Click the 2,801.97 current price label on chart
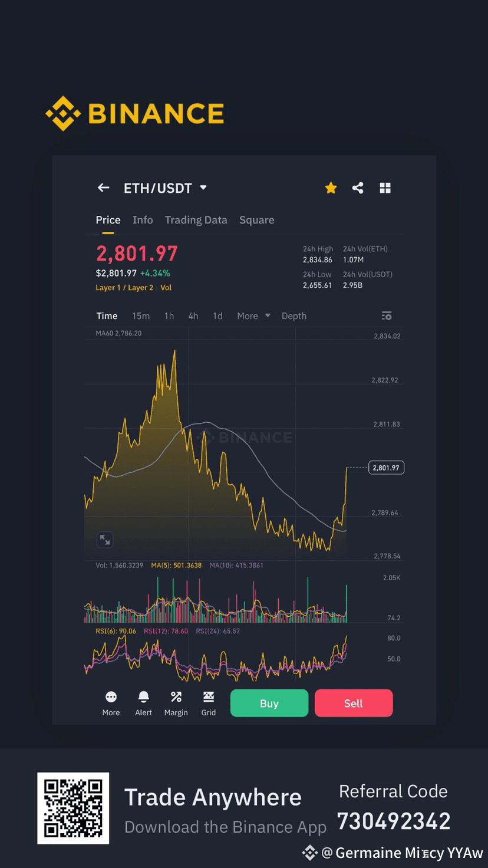The height and width of the screenshot is (868, 488). [387, 468]
